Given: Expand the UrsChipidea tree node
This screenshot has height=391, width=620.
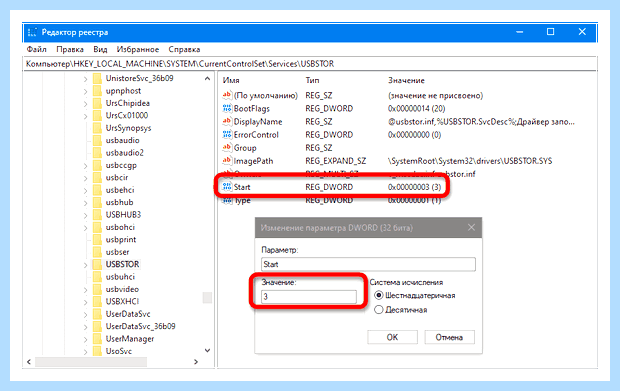Looking at the screenshot, I should [85, 104].
